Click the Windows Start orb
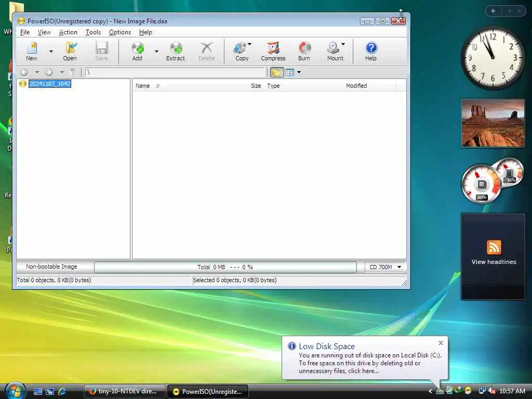This screenshot has width=532, height=399. 15,391
